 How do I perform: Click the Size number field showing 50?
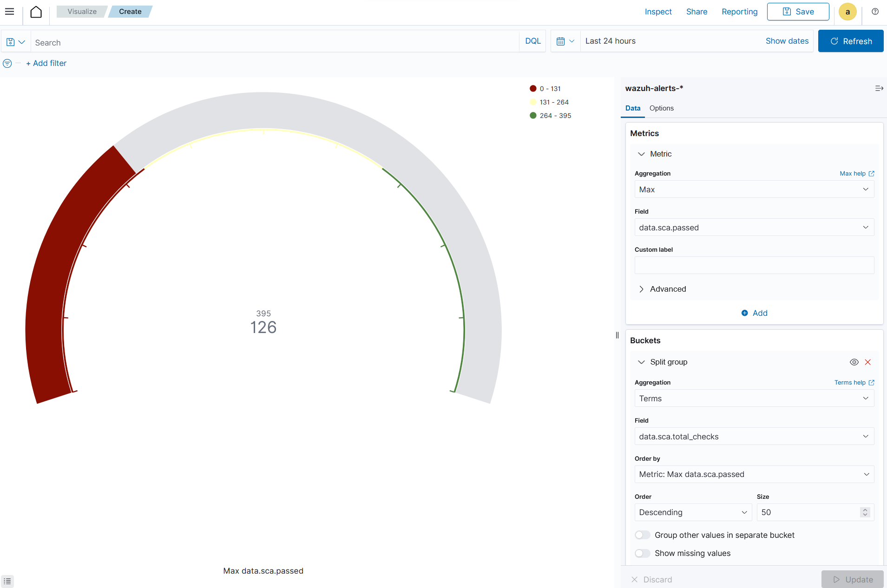click(815, 512)
